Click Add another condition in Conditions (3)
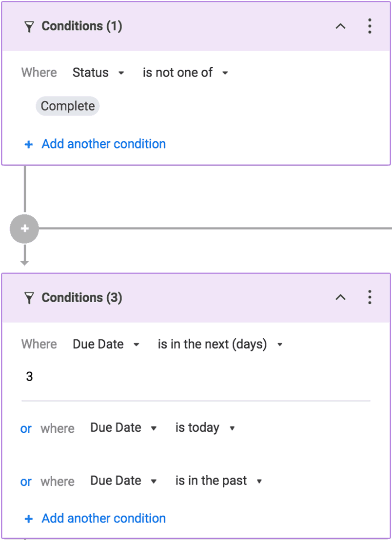 point(103,518)
